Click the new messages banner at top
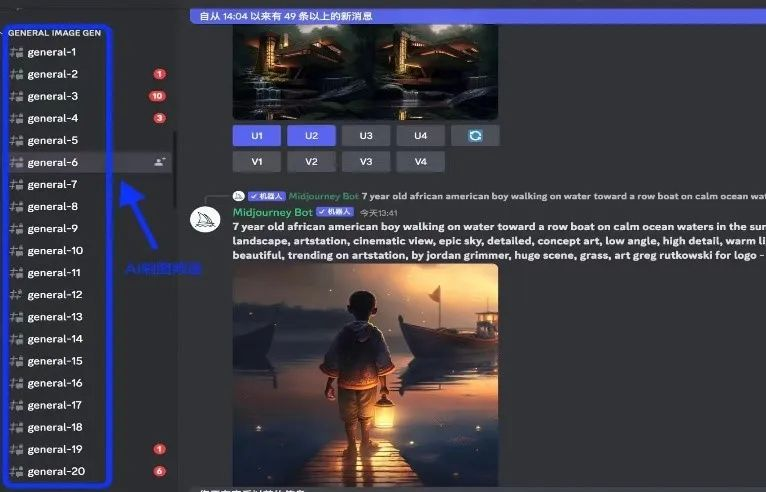 tap(478, 16)
